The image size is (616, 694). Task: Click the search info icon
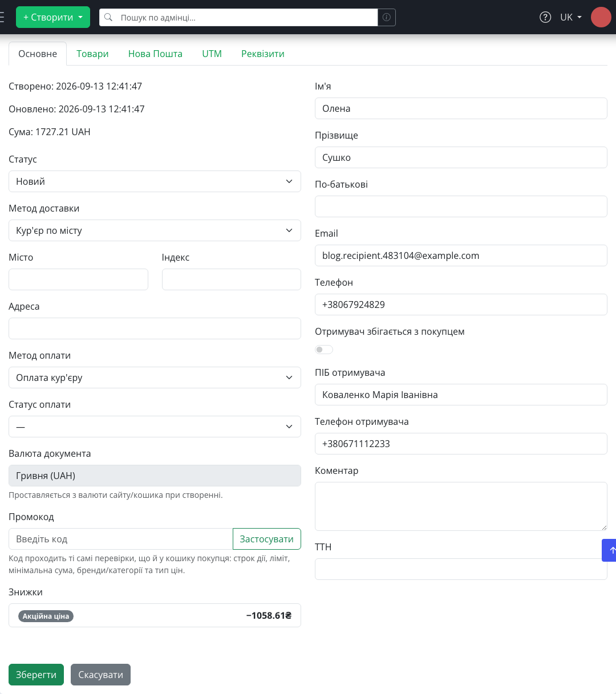(387, 18)
